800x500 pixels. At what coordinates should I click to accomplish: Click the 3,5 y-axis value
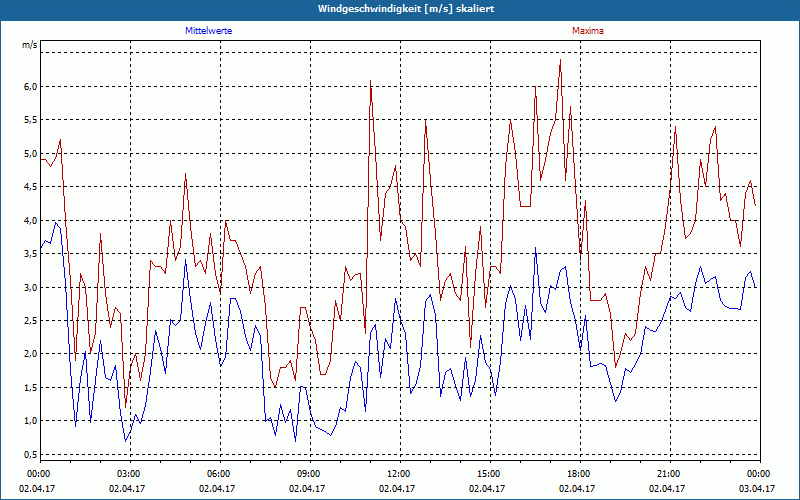pyautogui.click(x=31, y=254)
